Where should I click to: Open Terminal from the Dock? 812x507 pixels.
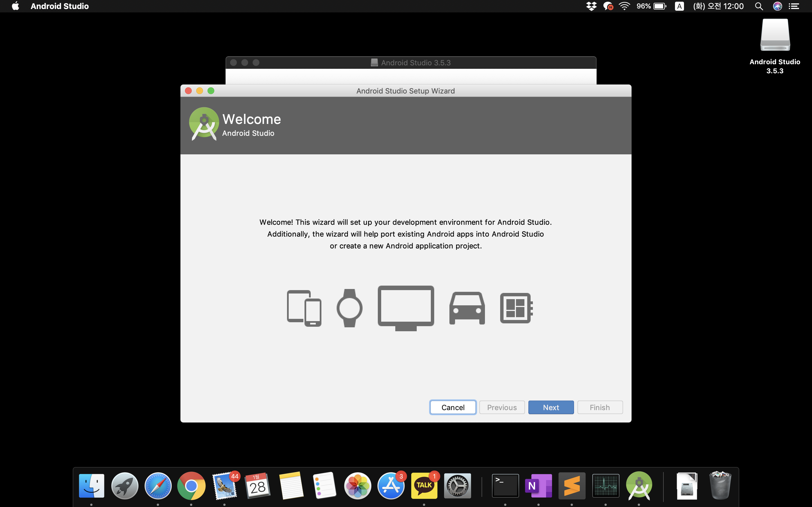[505, 486]
